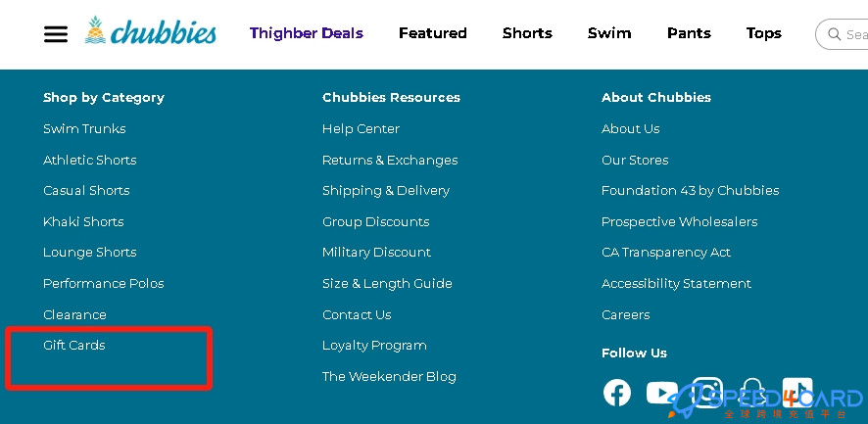Click the Chubbies pineapple logo
The image size is (868, 424).
click(x=150, y=31)
